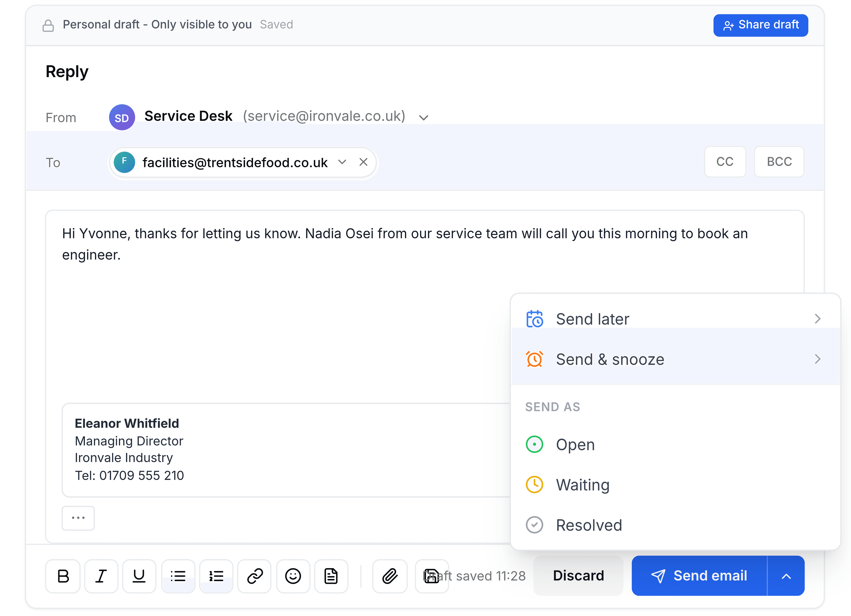Click the SD Service Desk avatar

click(122, 117)
